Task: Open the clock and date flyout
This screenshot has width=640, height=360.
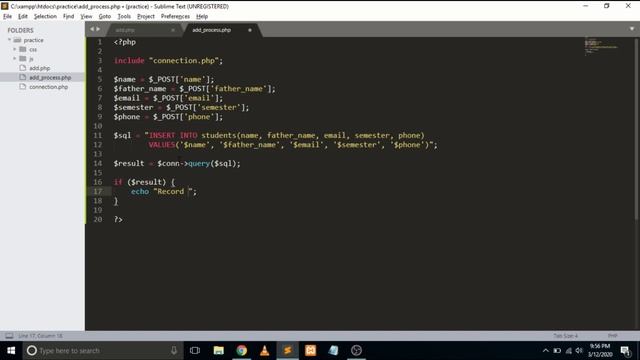Action: tap(600, 351)
